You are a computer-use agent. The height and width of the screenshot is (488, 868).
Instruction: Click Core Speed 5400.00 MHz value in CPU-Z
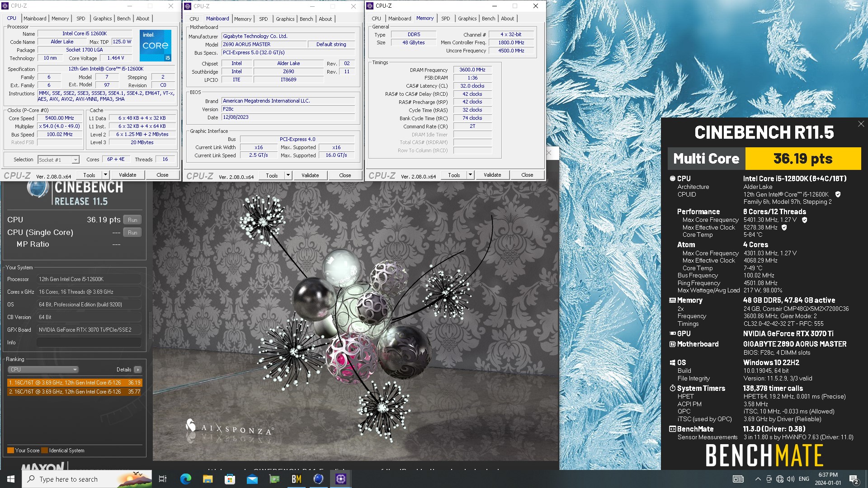pos(60,118)
